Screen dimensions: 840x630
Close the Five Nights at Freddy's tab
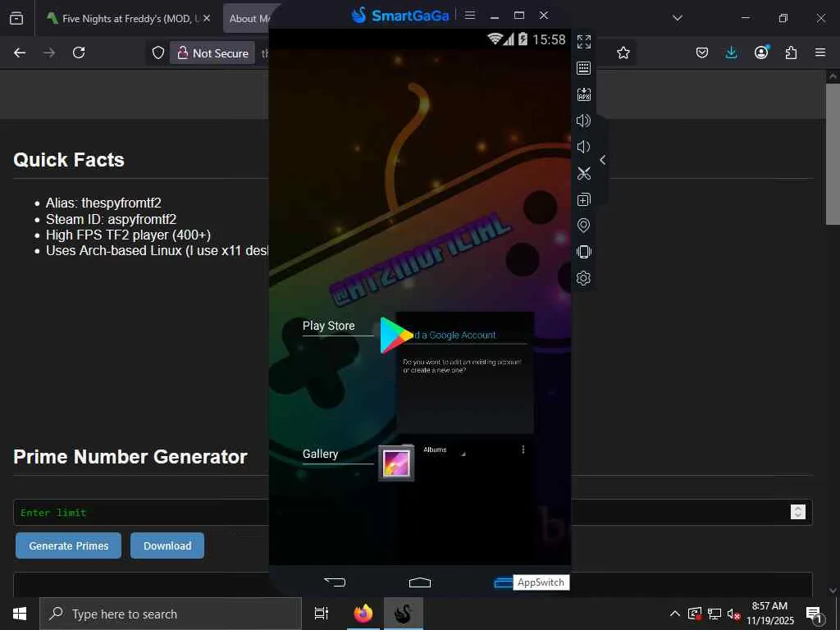pos(207,18)
